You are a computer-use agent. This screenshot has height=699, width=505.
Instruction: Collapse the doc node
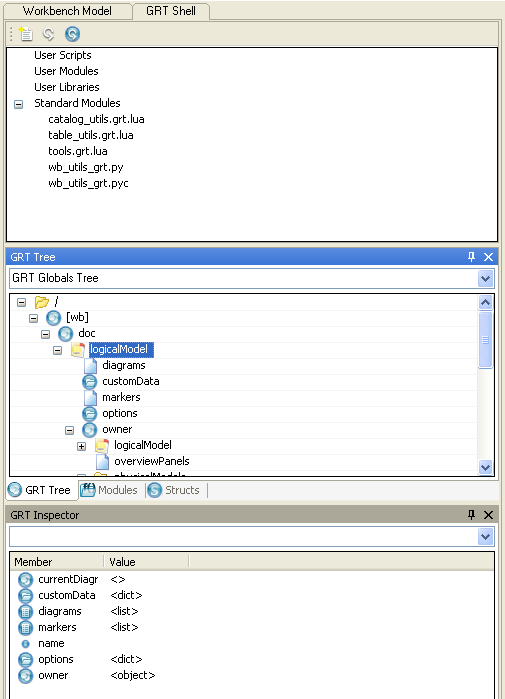pos(45,335)
